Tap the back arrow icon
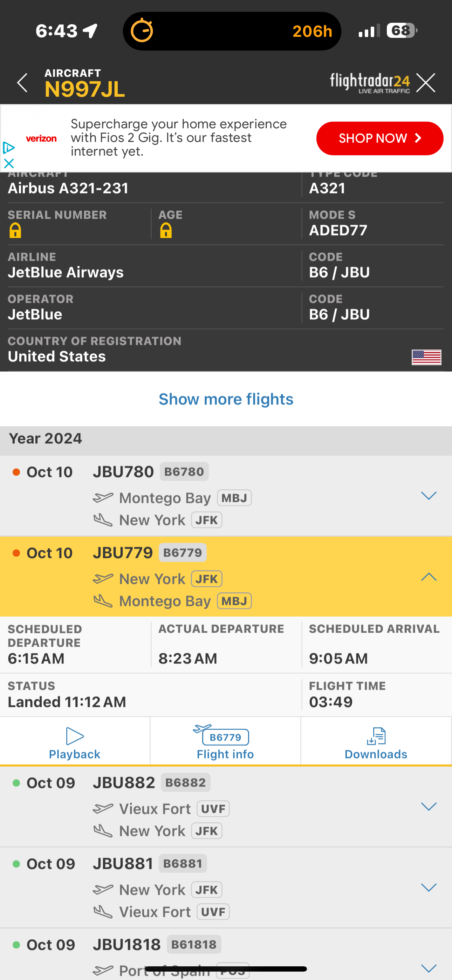 tap(22, 83)
